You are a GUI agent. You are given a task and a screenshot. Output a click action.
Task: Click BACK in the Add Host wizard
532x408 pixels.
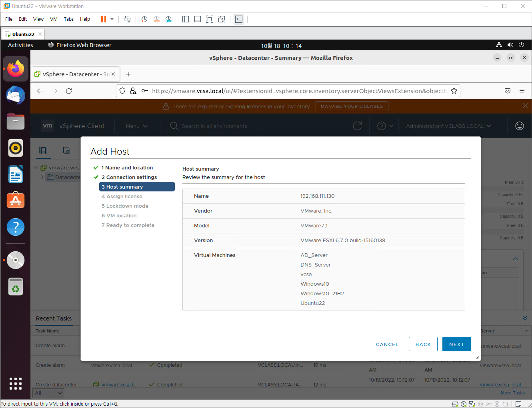pyautogui.click(x=423, y=344)
